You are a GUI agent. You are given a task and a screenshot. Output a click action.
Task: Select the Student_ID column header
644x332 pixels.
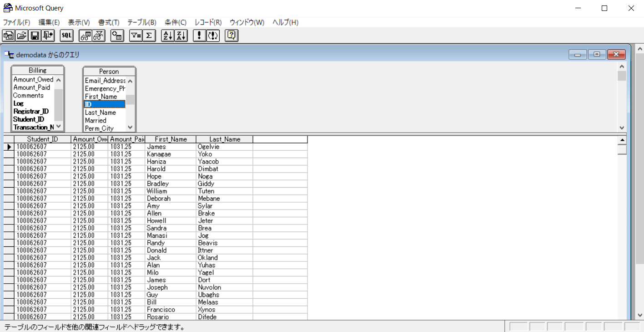click(42, 139)
